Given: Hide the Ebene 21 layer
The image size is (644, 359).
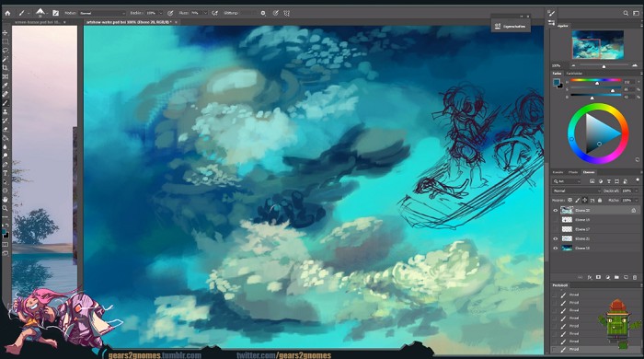Looking at the screenshot, I should tap(556, 238).
